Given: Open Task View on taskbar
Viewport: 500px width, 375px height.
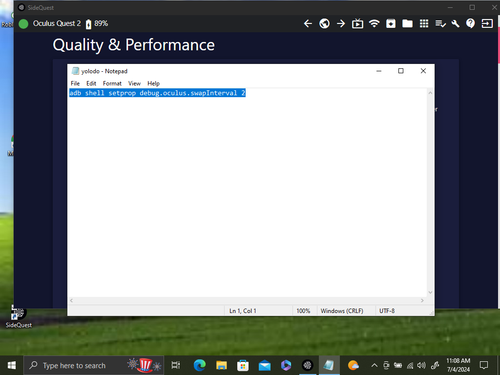Looking at the screenshot, I should 176,365.
